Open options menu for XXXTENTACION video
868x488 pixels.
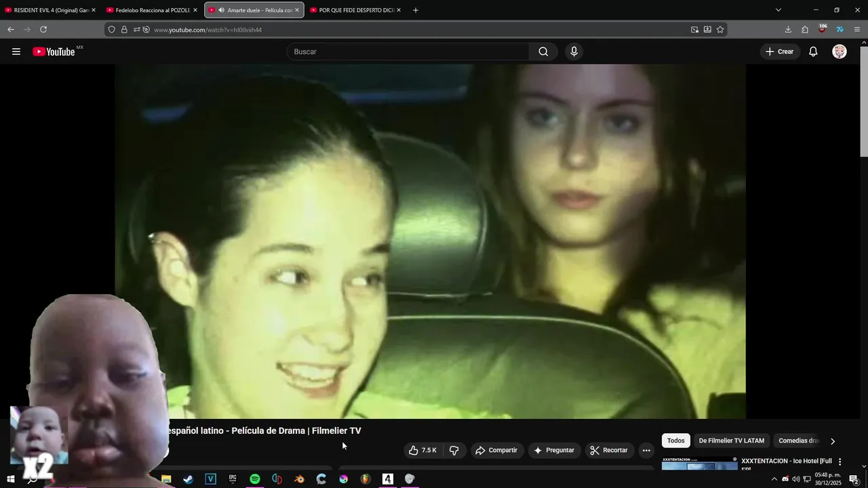point(840,462)
